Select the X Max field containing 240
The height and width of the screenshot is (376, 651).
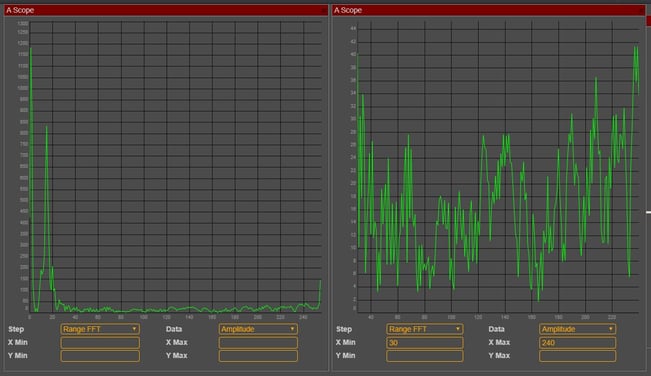click(x=578, y=342)
